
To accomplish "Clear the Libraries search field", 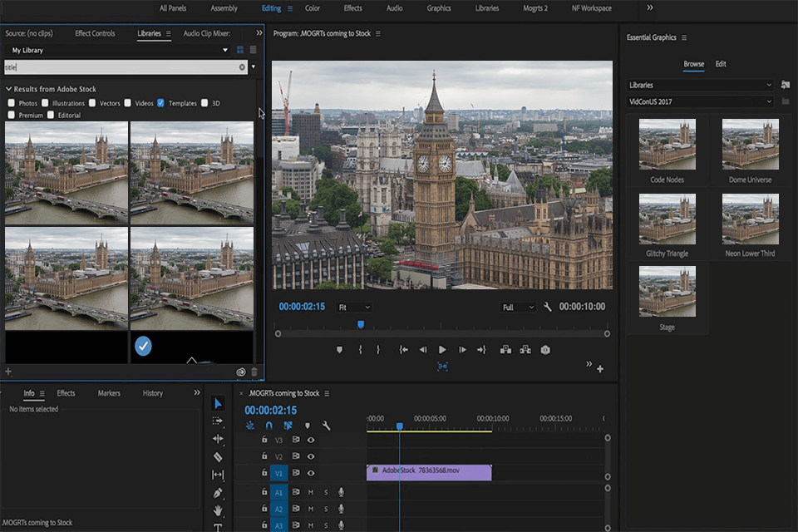I will point(242,67).
